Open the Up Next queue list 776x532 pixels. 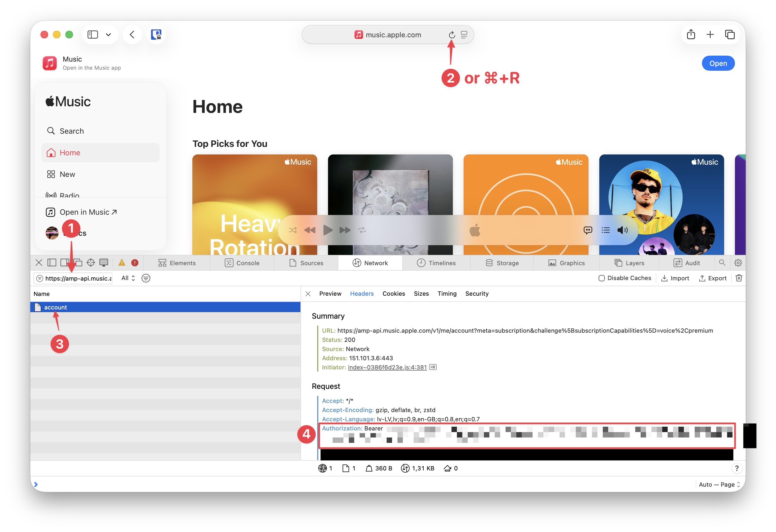click(x=606, y=230)
